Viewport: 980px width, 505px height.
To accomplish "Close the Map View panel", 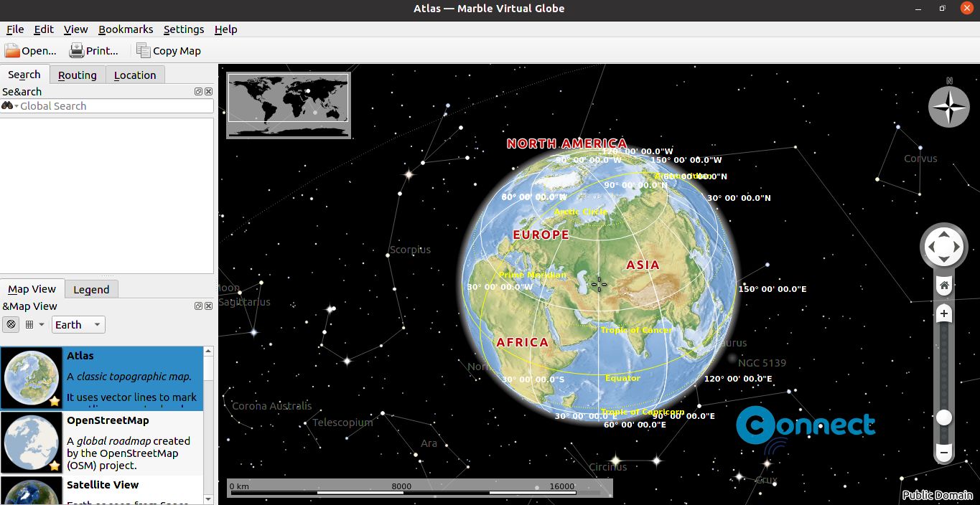I will click(x=208, y=306).
